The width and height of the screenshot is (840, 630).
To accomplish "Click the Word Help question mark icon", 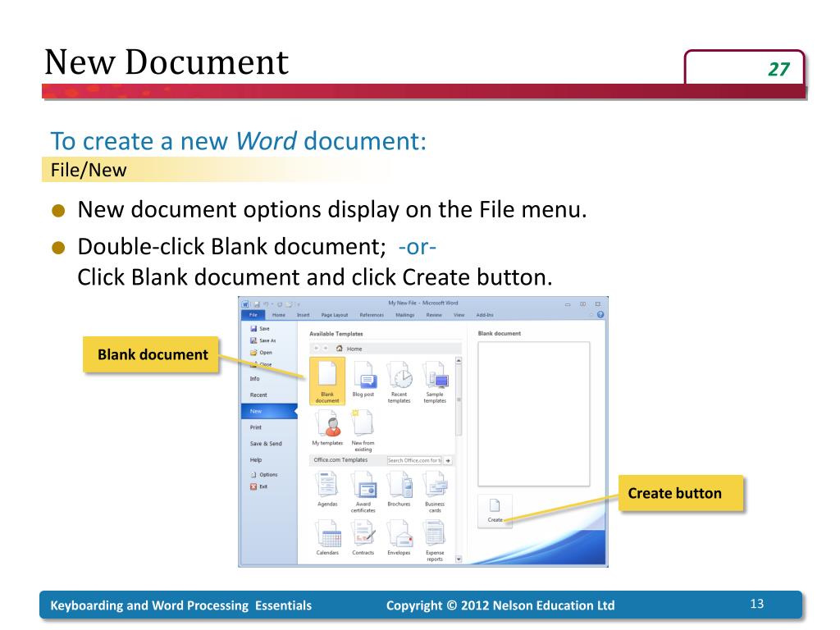I will (x=600, y=315).
